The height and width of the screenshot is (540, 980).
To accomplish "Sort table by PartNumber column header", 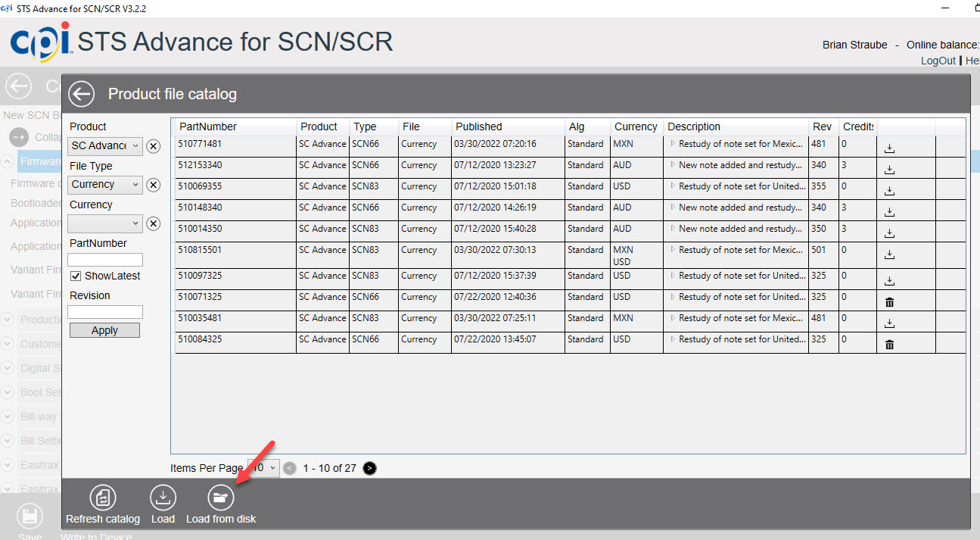I will click(207, 126).
